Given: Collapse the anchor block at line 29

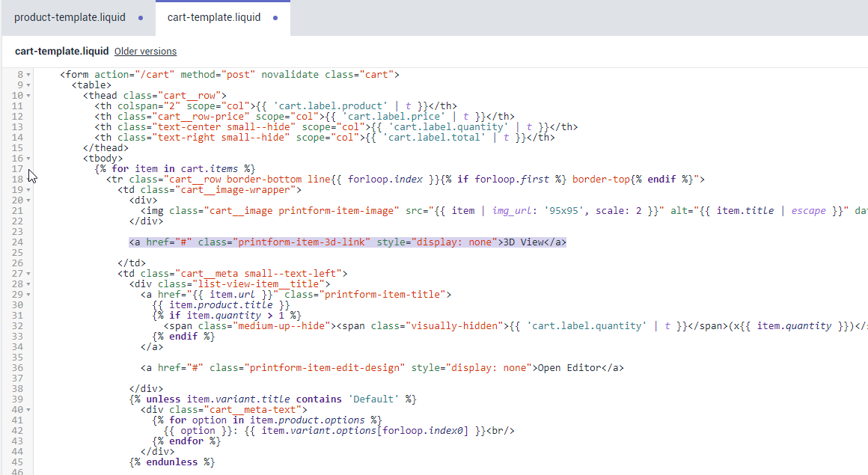Looking at the screenshot, I should (28, 295).
